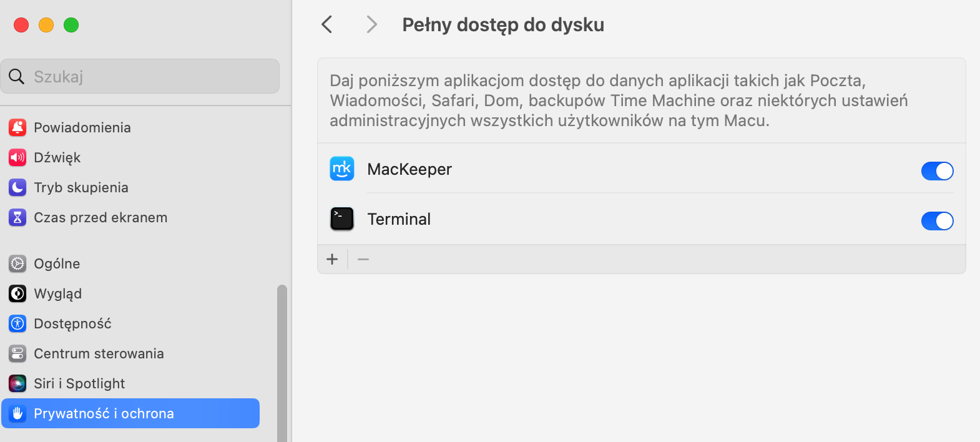Image resolution: width=980 pixels, height=442 pixels.
Task: Click the Pełny dostęp do dysku title
Action: click(x=503, y=25)
